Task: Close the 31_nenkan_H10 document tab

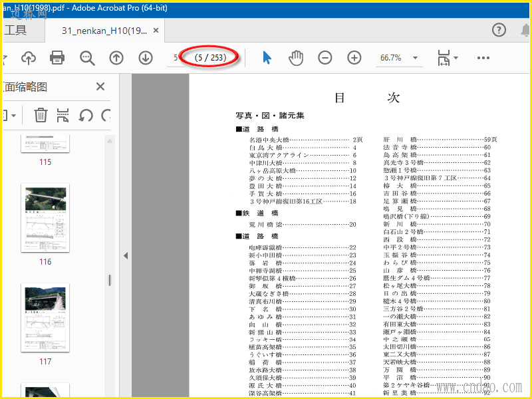Action: [156, 31]
